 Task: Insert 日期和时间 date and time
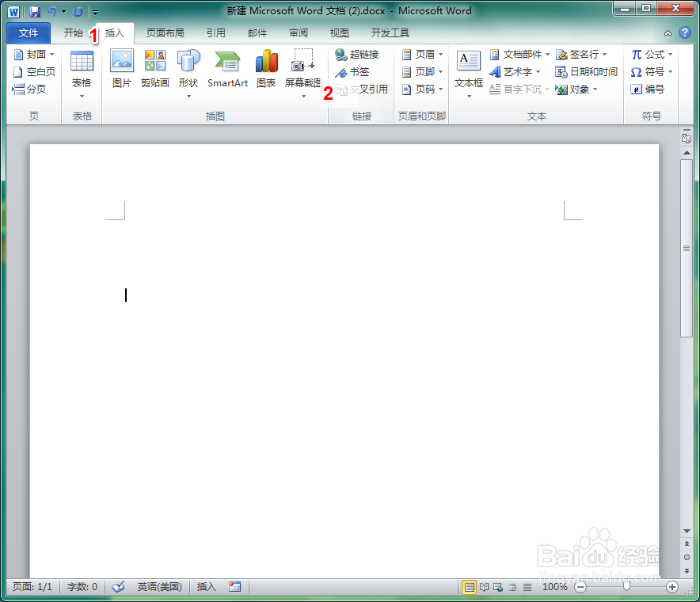586,72
